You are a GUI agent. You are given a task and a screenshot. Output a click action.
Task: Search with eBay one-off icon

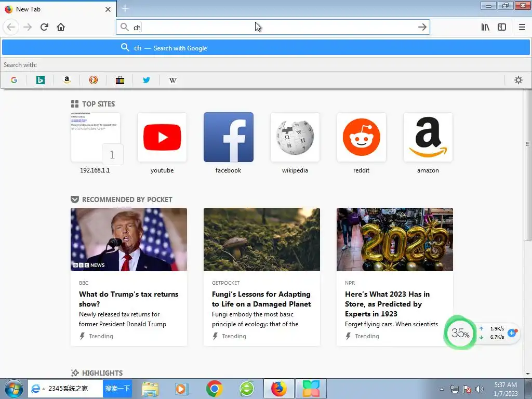tap(120, 80)
